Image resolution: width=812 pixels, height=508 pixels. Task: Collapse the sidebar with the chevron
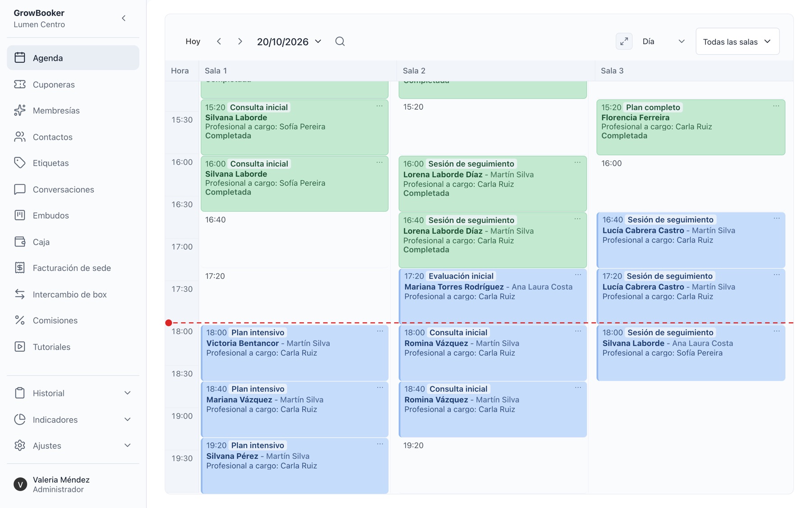pyautogui.click(x=124, y=19)
